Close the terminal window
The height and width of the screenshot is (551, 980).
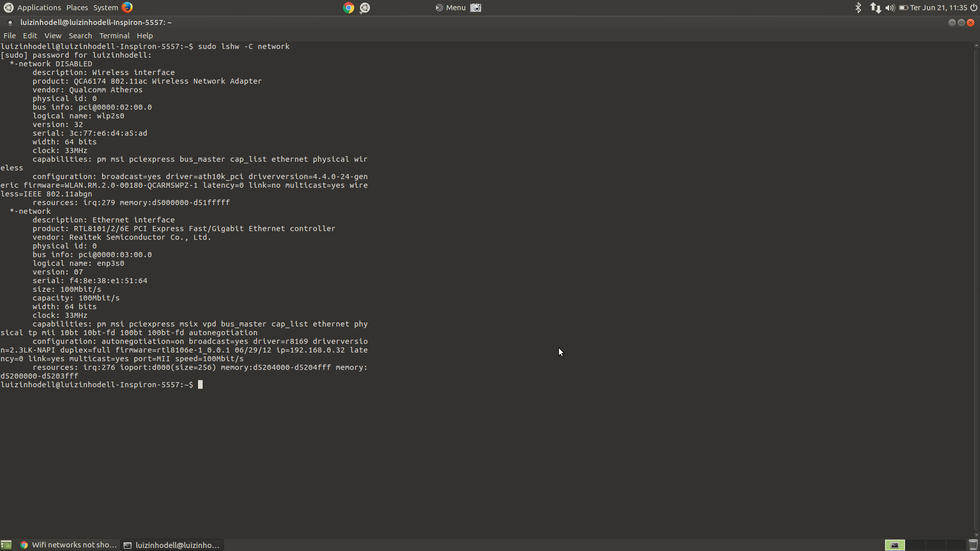pyautogui.click(x=971, y=22)
